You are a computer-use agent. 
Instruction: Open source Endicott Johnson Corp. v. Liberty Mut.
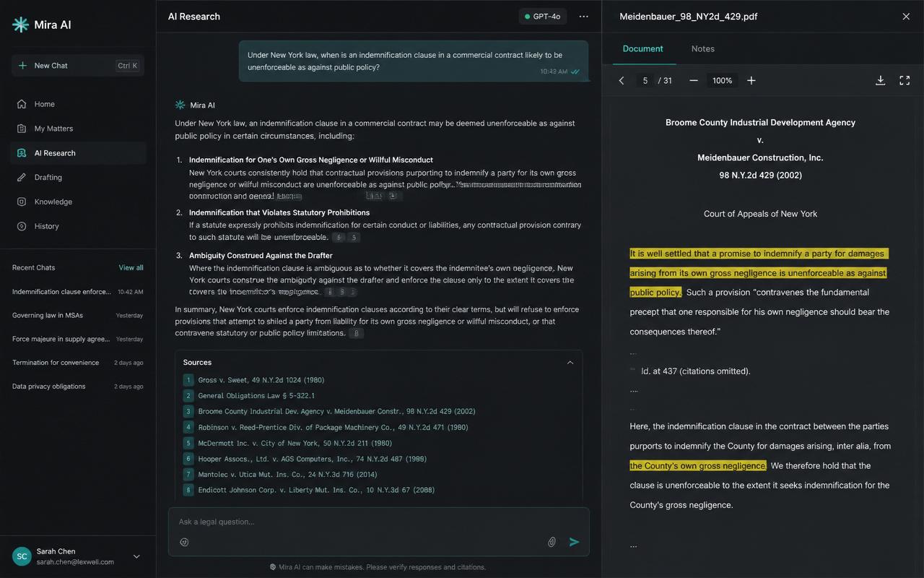click(309, 490)
